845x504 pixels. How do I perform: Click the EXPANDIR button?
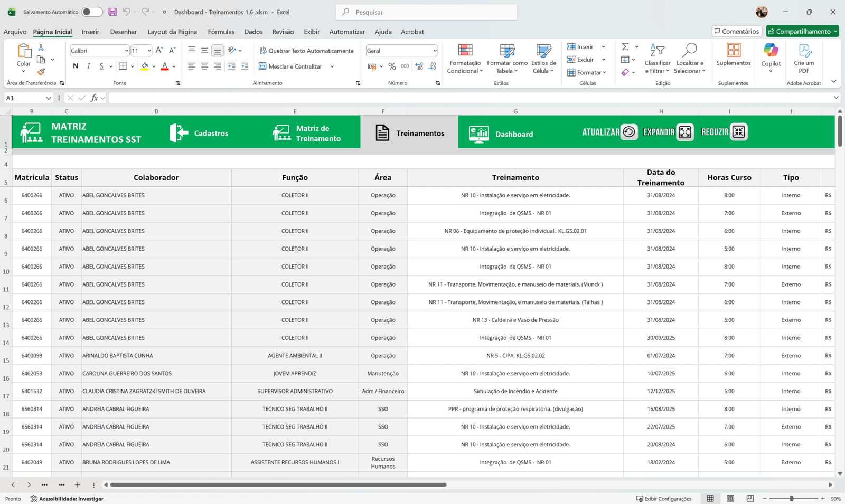pos(668,132)
